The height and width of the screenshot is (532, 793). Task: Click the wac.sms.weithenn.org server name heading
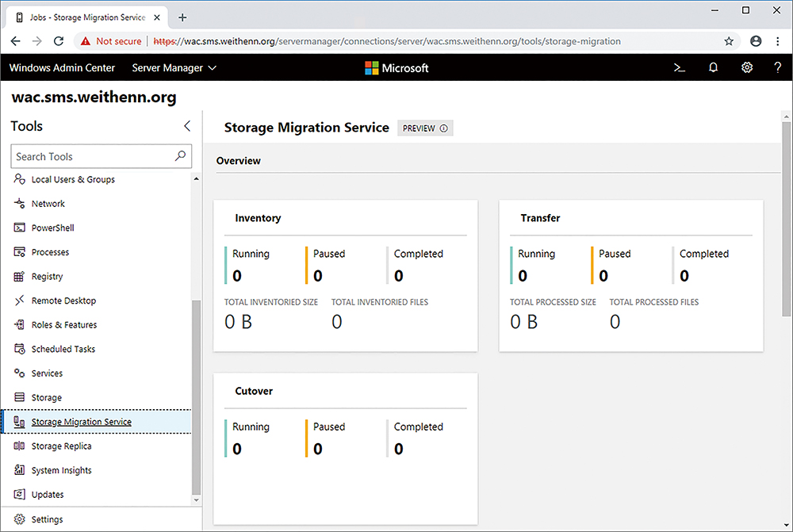coord(94,97)
